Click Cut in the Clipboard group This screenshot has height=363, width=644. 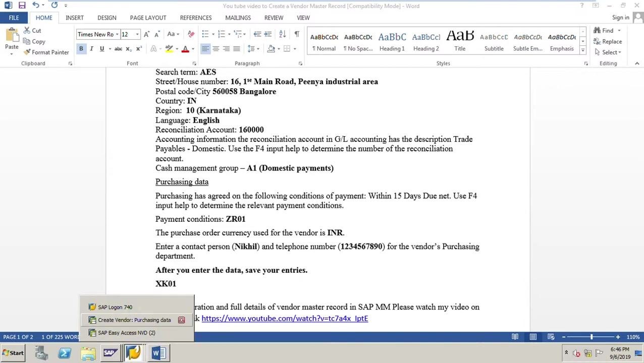32,30
